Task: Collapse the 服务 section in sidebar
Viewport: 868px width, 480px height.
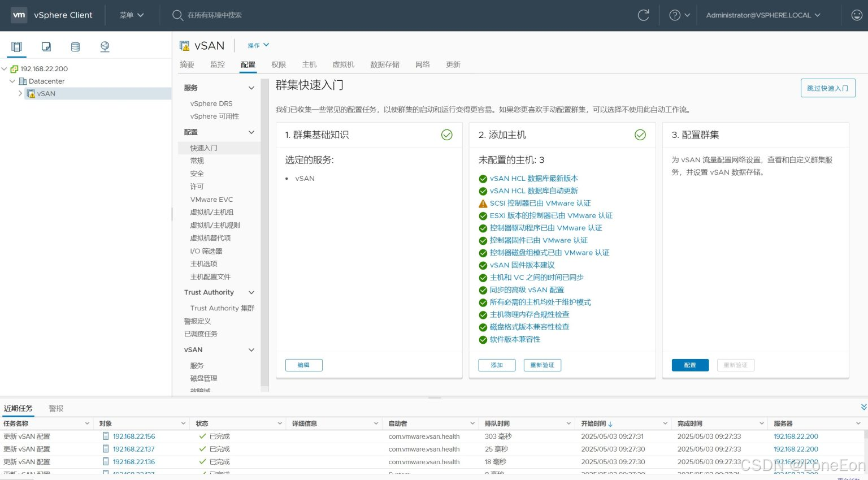Action: 251,88
